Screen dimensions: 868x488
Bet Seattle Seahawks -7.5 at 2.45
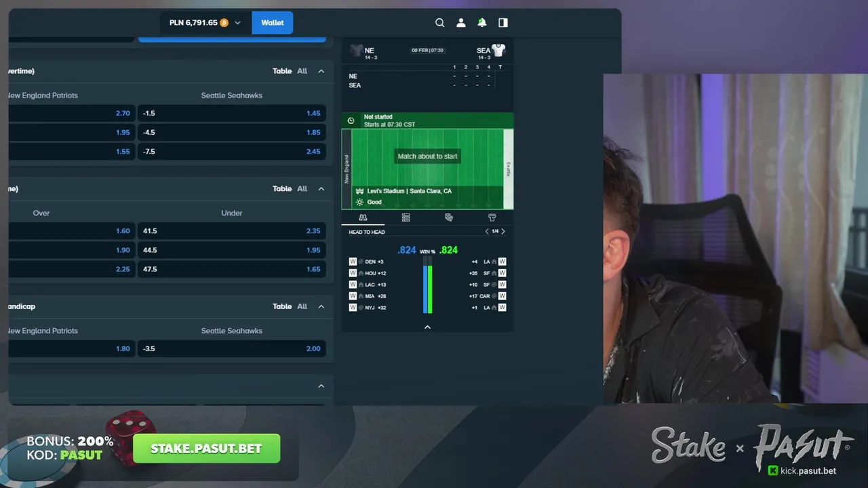coord(232,151)
